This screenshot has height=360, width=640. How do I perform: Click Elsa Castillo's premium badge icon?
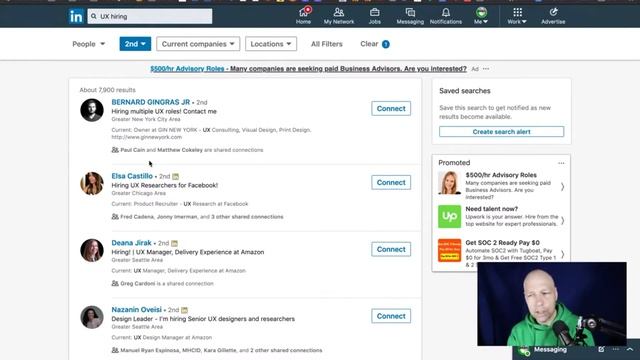point(176,176)
